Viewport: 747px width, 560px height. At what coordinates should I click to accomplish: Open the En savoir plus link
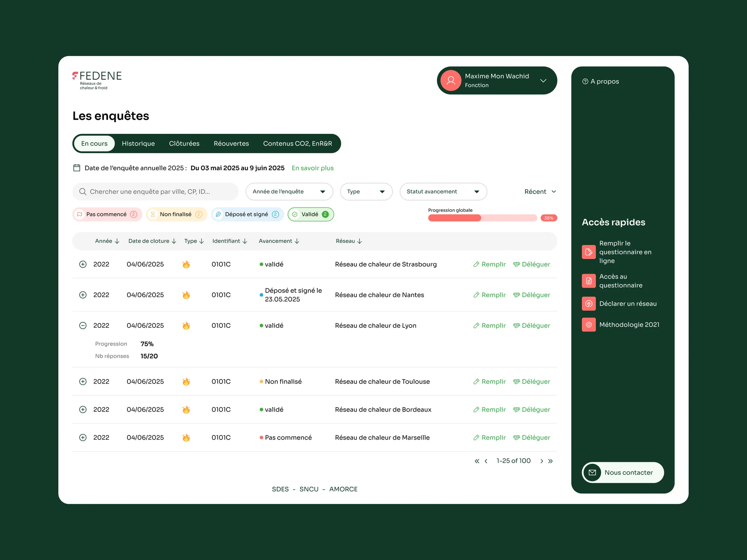[313, 168]
